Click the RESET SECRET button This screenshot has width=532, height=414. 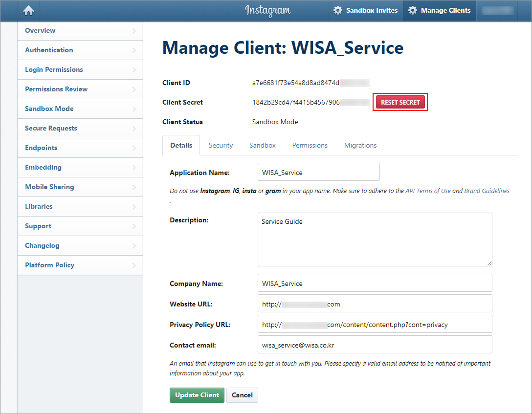[x=400, y=102]
